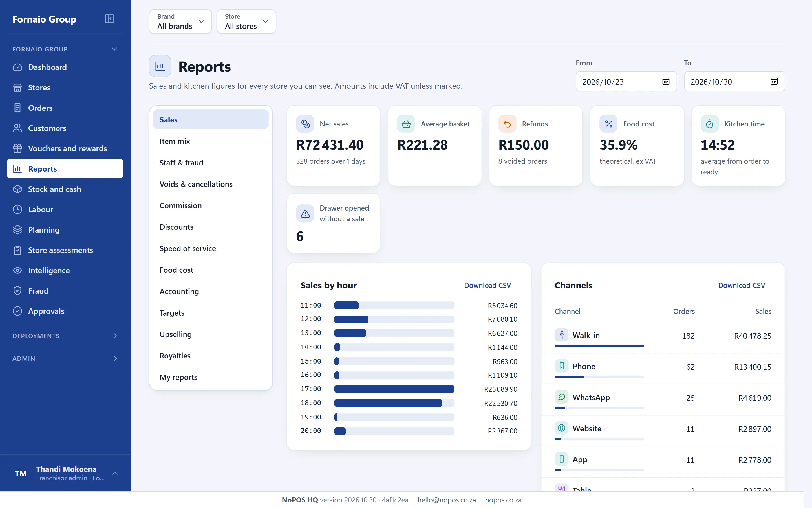The image size is (812, 508).
Task: Open the Discounts report
Action: pyautogui.click(x=211, y=227)
